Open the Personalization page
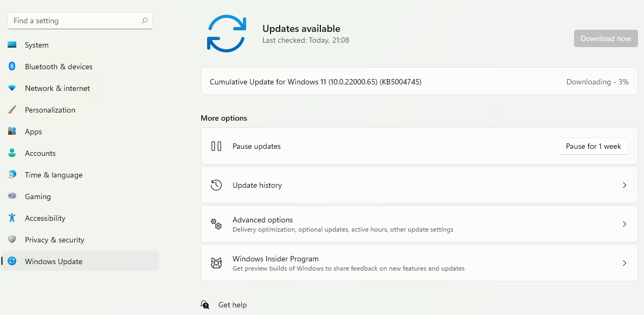 pos(80,110)
